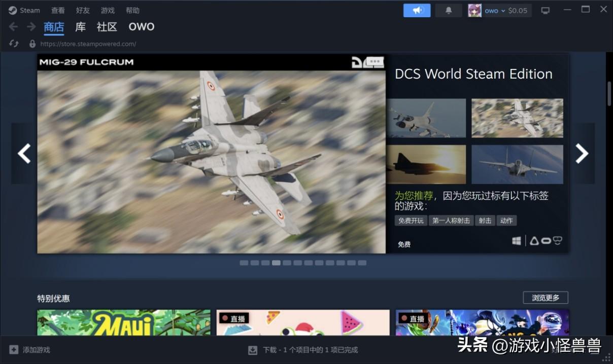The height and width of the screenshot is (364, 613).
Task: Open the notifications bell
Action: 449,10
